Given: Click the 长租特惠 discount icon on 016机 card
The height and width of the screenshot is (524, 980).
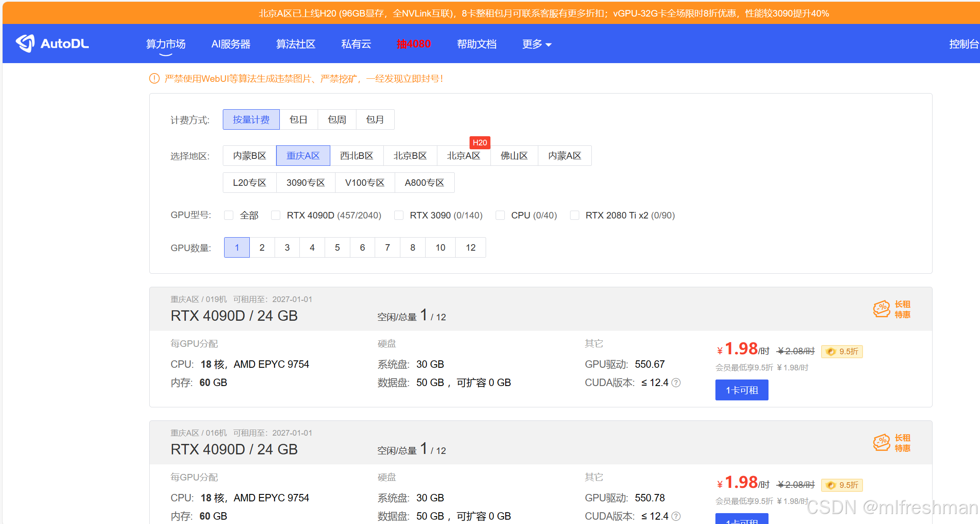Looking at the screenshot, I should pyautogui.click(x=882, y=443).
